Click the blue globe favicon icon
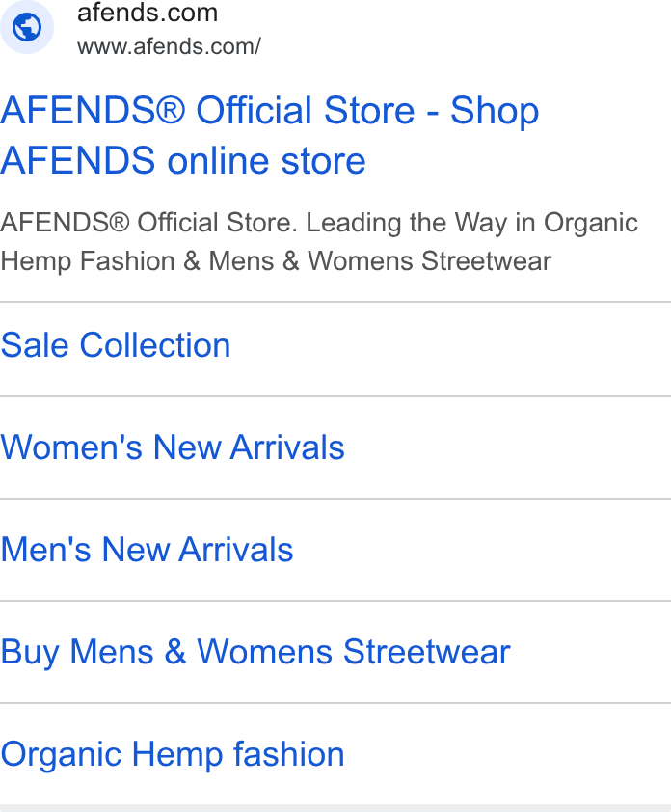The image size is (671, 812). click(x=27, y=27)
